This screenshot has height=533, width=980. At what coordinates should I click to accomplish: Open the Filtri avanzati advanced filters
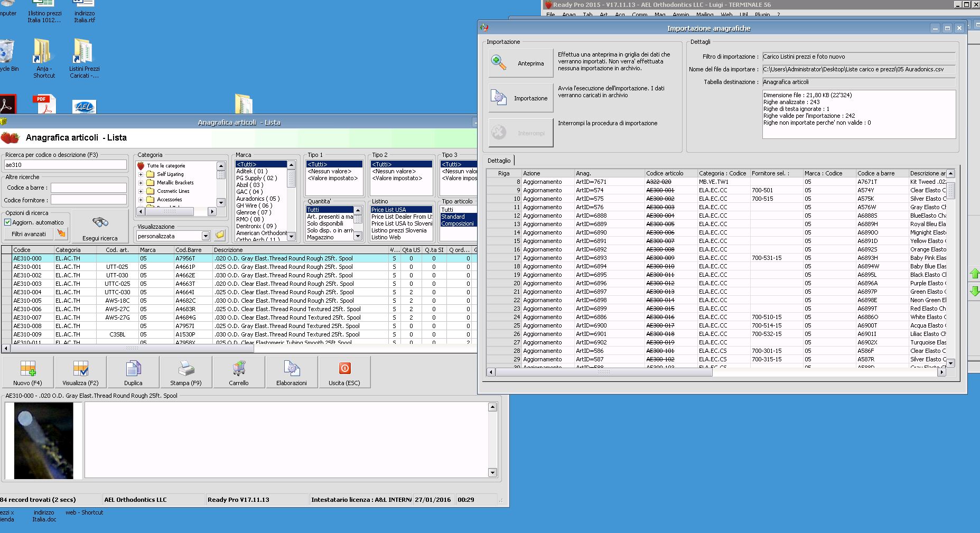point(29,233)
